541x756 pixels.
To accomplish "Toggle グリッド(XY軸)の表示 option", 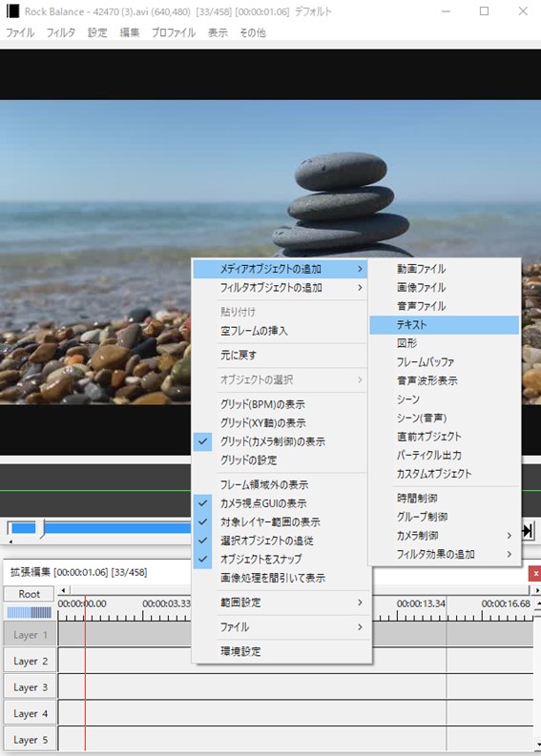I will [281, 423].
